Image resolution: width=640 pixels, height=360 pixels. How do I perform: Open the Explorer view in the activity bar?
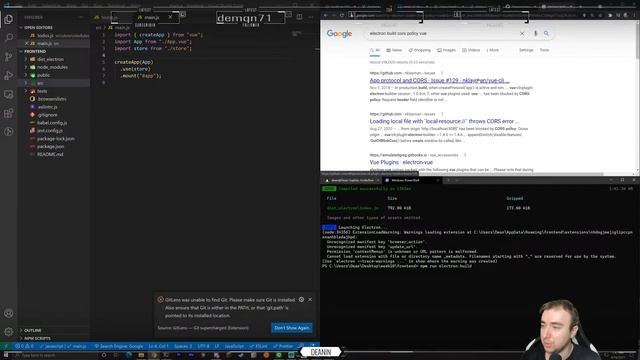8,20
